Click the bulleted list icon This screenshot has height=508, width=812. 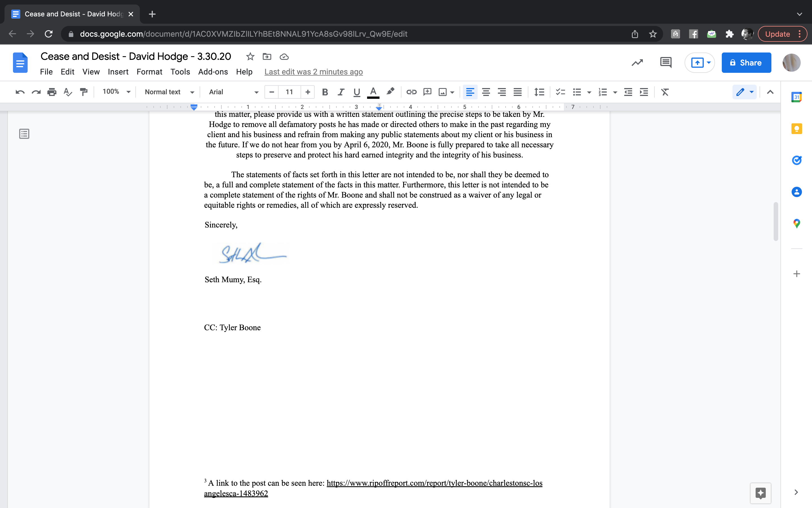click(577, 92)
